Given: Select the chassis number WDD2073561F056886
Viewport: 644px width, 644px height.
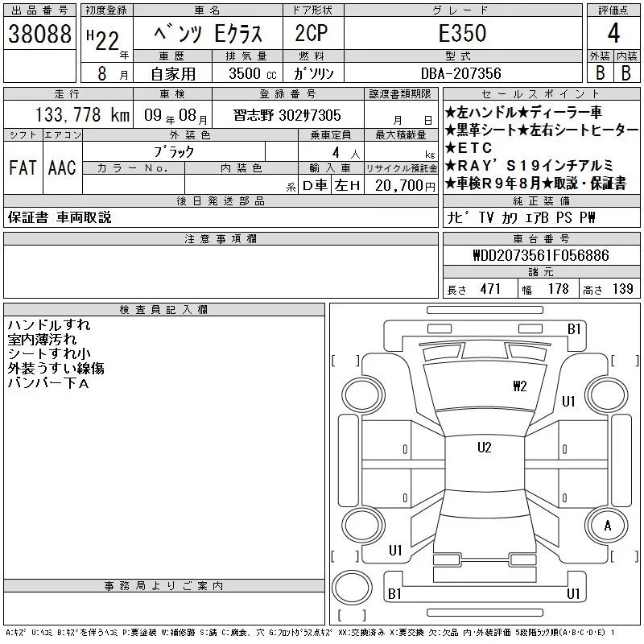Looking at the screenshot, I should click(541, 255).
